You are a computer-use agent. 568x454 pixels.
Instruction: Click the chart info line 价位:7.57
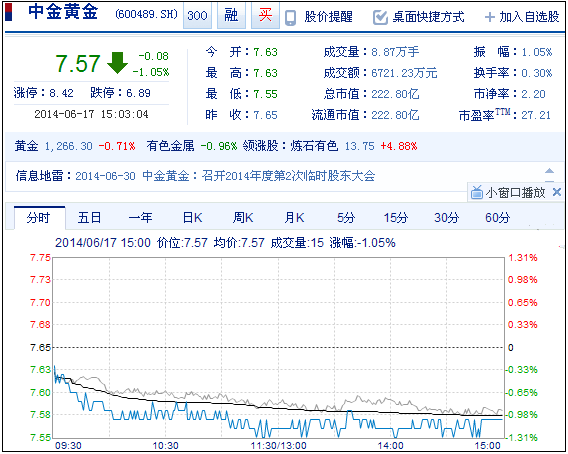182,242
